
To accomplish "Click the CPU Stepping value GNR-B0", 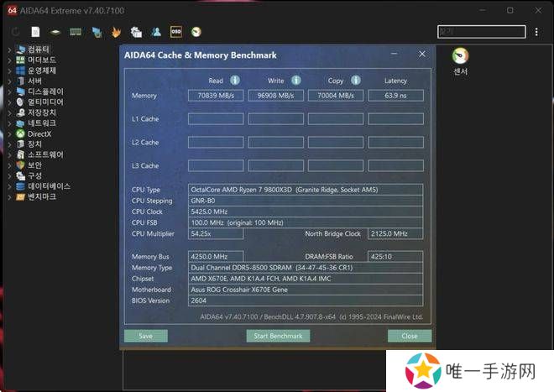I will 306,201.
